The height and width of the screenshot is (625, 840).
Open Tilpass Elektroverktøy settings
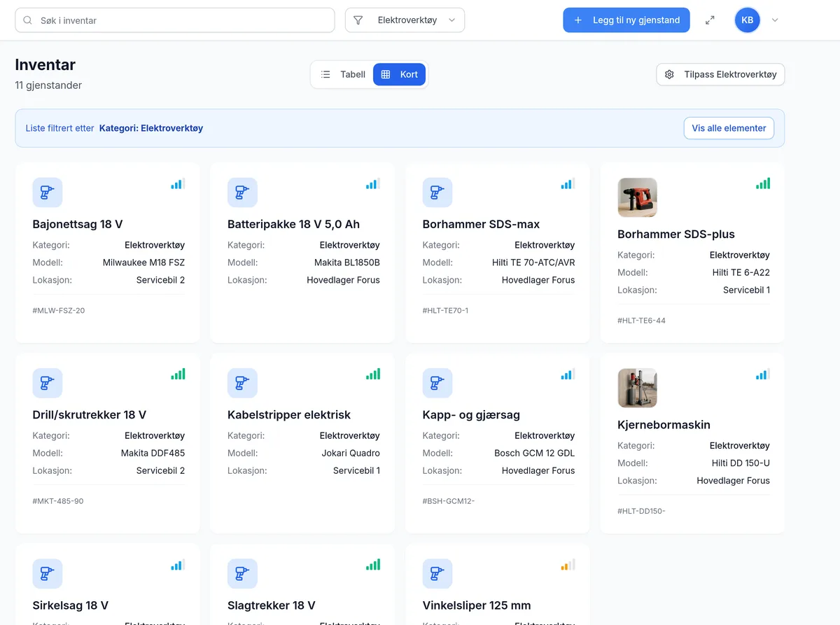coord(720,74)
